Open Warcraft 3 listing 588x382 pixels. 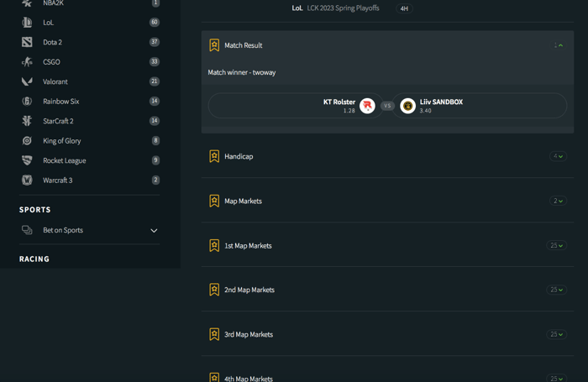[58, 181]
